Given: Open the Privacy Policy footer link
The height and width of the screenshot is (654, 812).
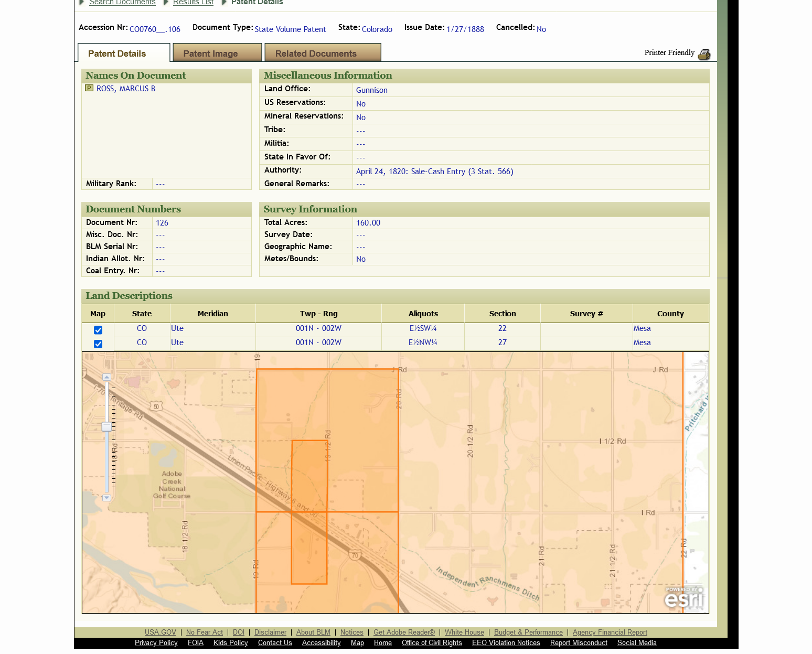Looking at the screenshot, I should tap(156, 642).
